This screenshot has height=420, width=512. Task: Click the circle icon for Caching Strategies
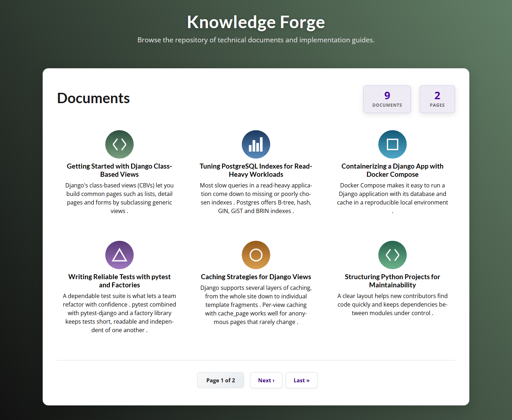(256, 255)
